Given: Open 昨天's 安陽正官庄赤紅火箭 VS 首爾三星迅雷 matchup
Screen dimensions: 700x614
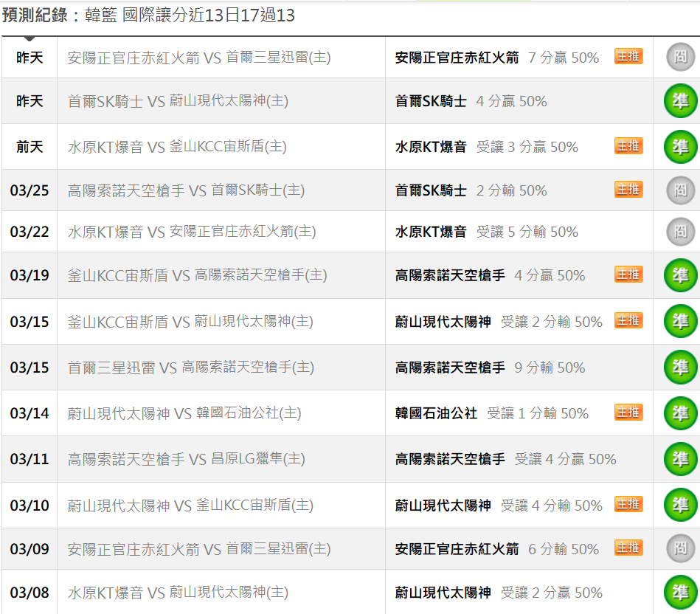Looking at the screenshot, I should click(x=199, y=58).
